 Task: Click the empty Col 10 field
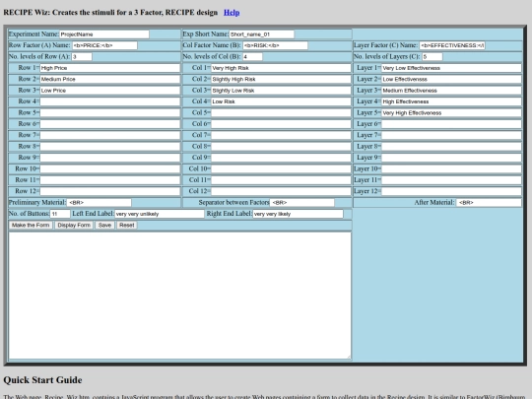click(281, 168)
